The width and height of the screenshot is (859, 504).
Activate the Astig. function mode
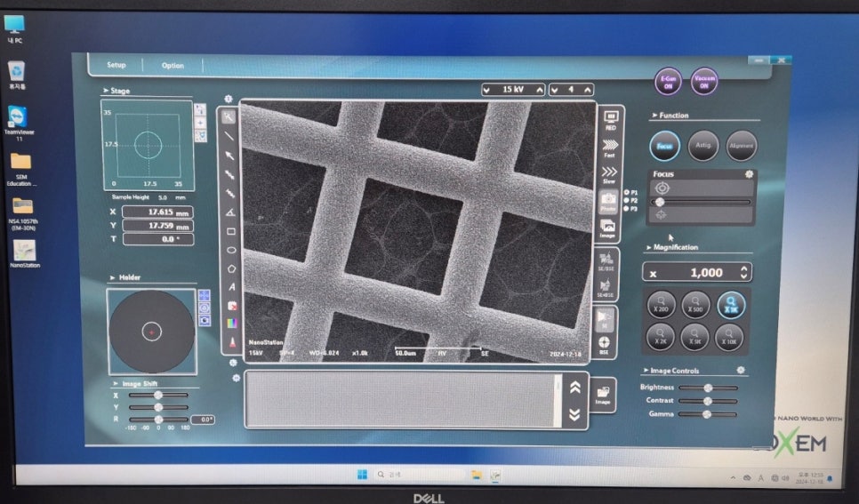[x=702, y=145]
